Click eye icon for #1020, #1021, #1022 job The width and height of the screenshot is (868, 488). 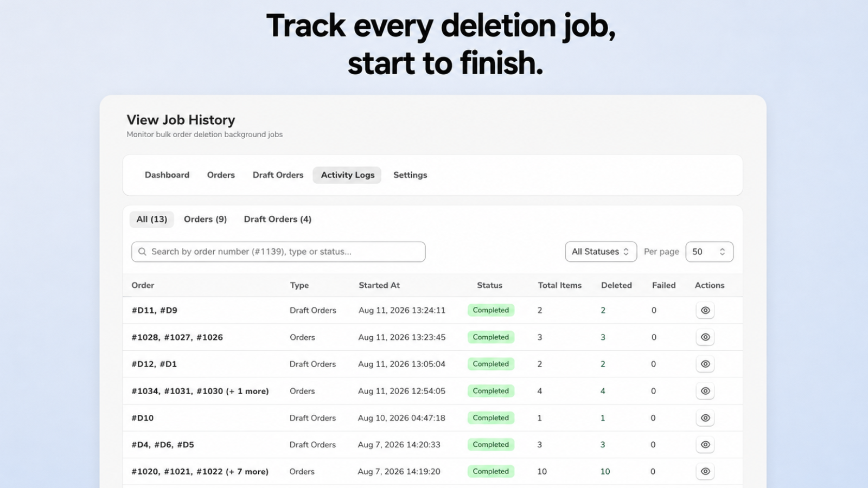coord(705,472)
